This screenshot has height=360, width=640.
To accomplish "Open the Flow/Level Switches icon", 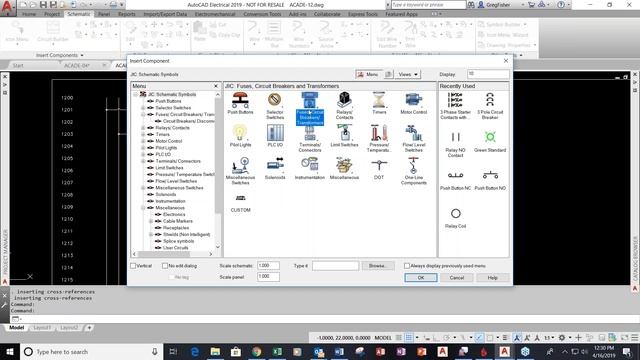I will click(x=413, y=133).
